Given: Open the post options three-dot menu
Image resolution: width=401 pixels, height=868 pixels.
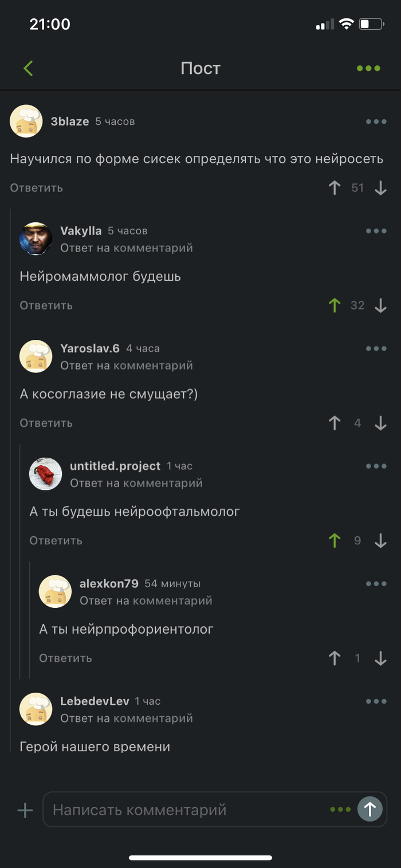Looking at the screenshot, I should 368,69.
